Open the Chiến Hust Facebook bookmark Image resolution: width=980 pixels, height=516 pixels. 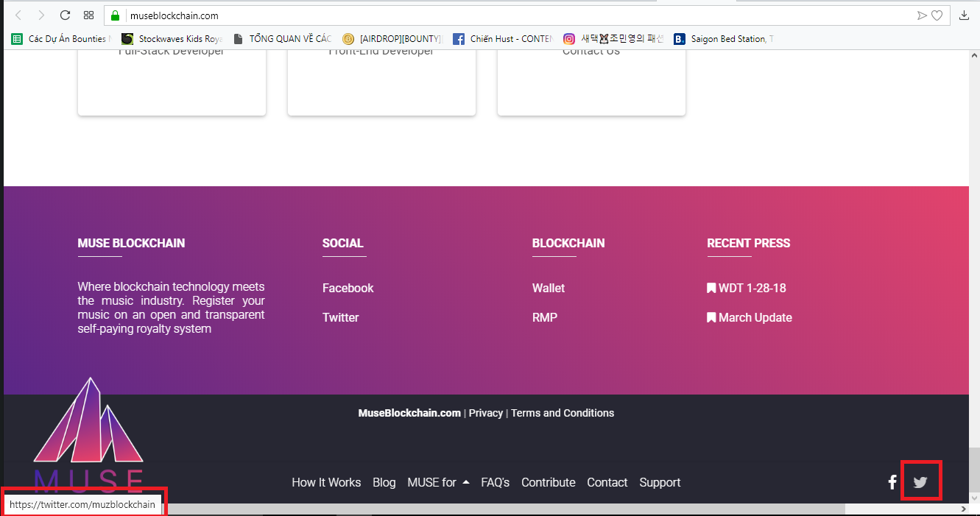pyautogui.click(x=503, y=39)
